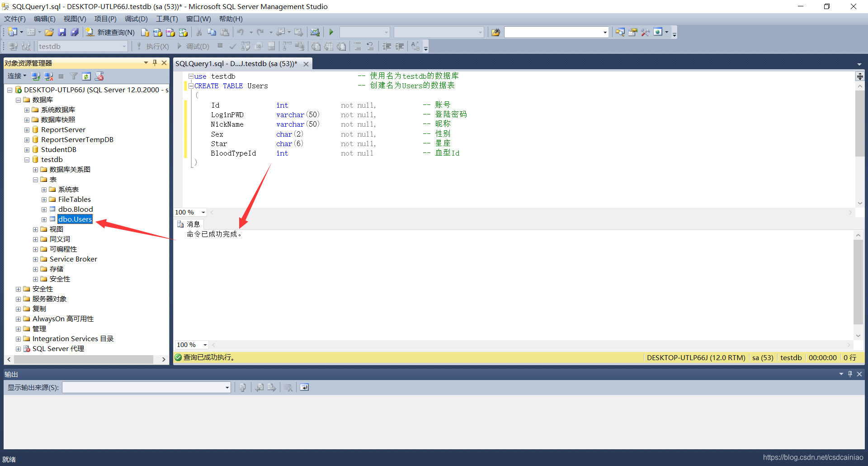Click the Undo arrow icon
868x466 pixels.
point(241,32)
